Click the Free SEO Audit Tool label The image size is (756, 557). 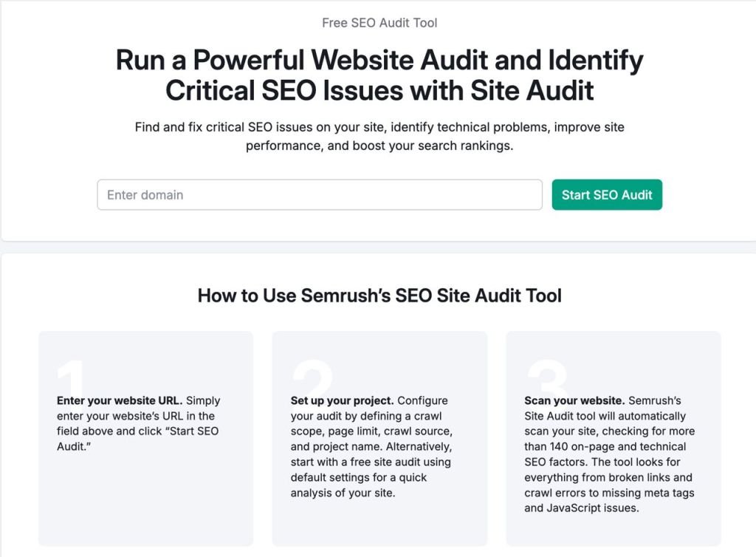pos(377,23)
